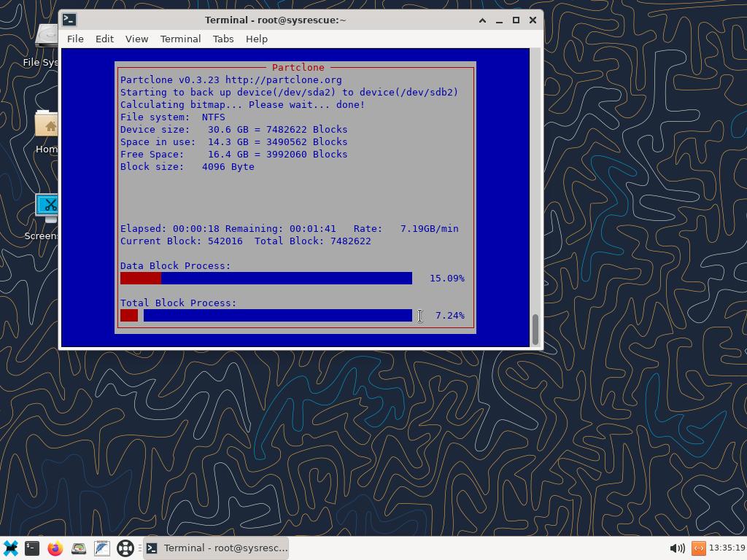Open the Edit menu
747x560 pixels.
coord(104,39)
